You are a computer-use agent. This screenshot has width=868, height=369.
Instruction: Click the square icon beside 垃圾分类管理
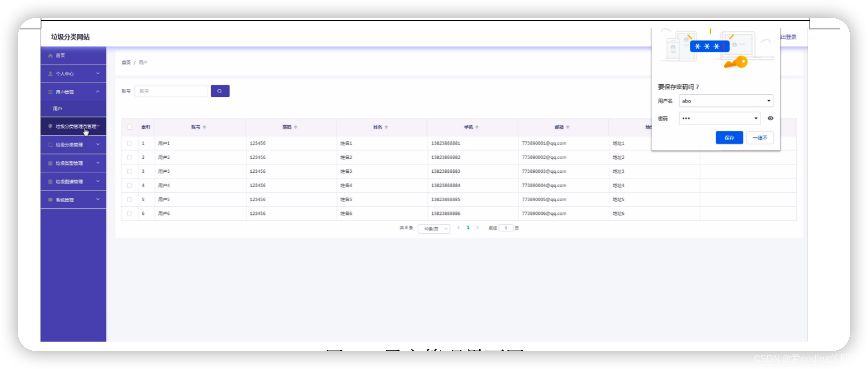[x=50, y=145]
